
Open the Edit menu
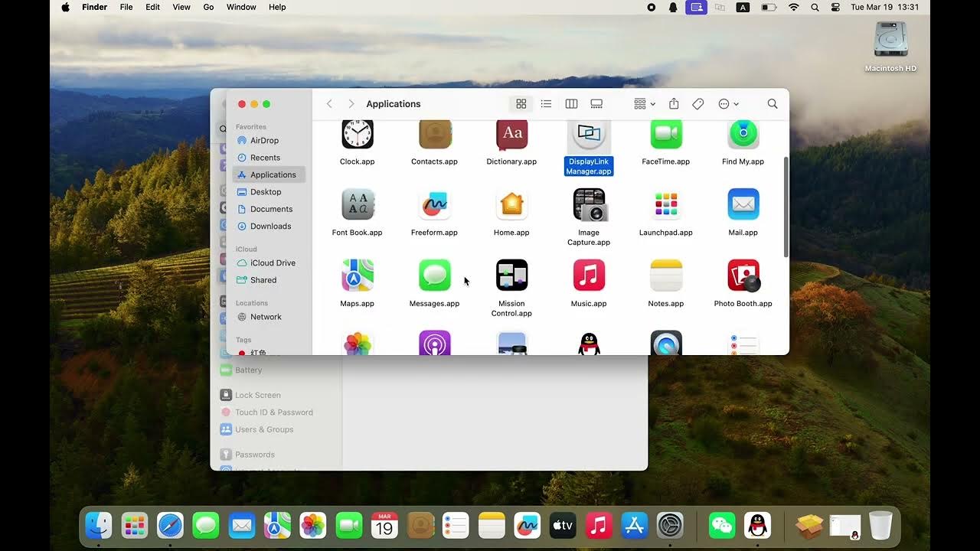pyautogui.click(x=153, y=7)
